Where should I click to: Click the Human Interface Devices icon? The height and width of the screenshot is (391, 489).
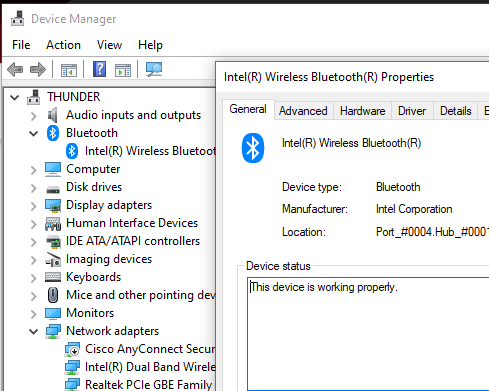53,224
